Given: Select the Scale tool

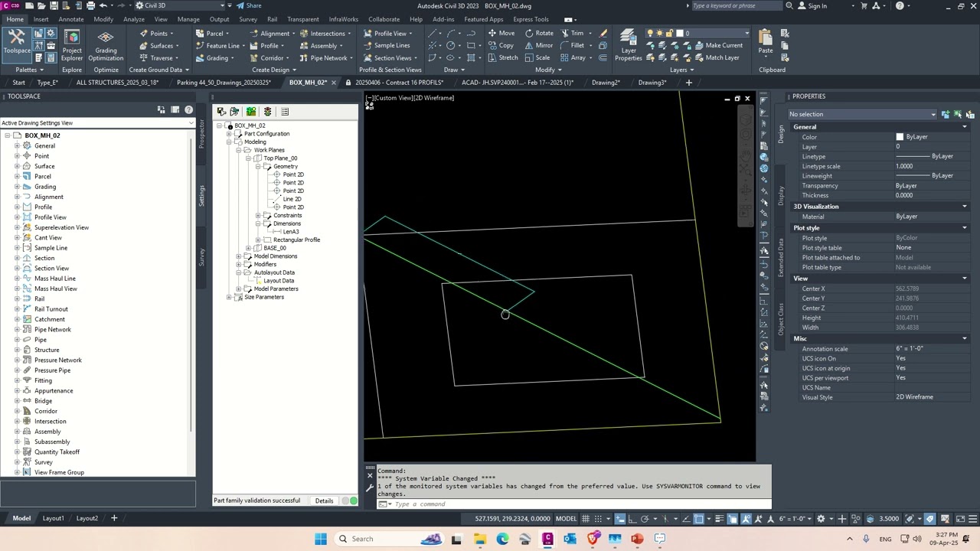Looking at the screenshot, I should coord(537,57).
